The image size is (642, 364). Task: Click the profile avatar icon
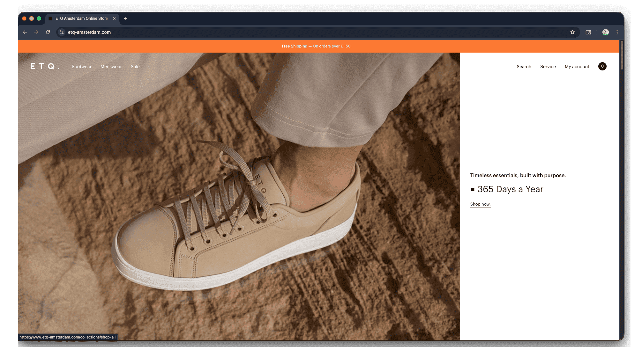click(605, 32)
